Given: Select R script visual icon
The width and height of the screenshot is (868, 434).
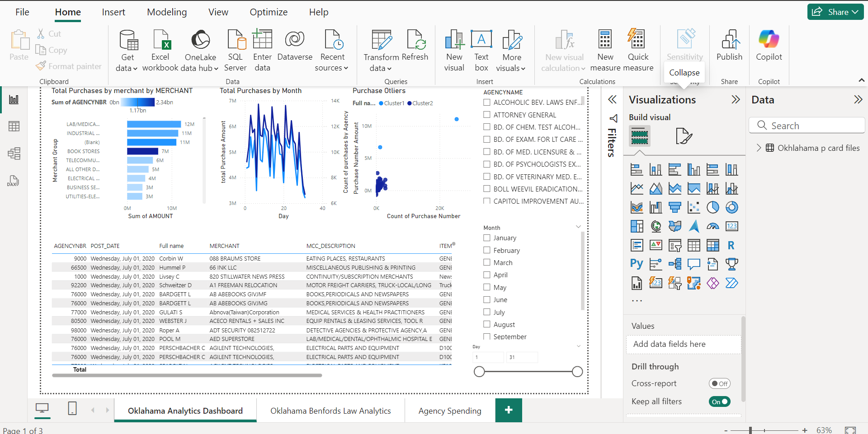Looking at the screenshot, I should [731, 245].
